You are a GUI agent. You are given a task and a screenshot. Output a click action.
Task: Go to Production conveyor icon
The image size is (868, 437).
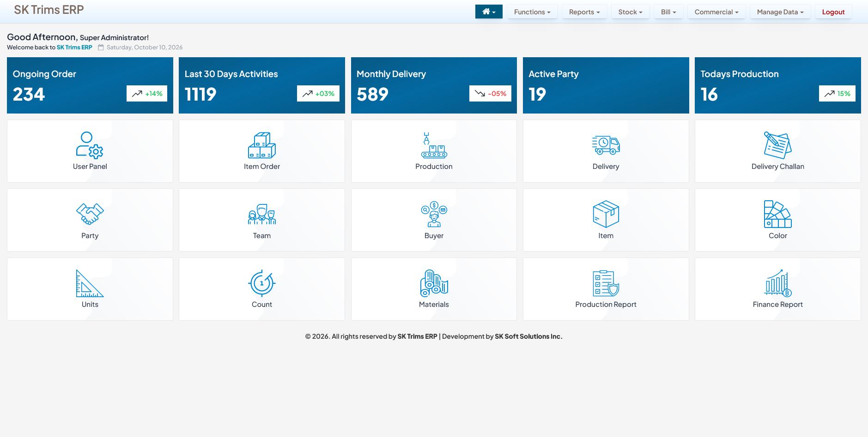pos(434,145)
